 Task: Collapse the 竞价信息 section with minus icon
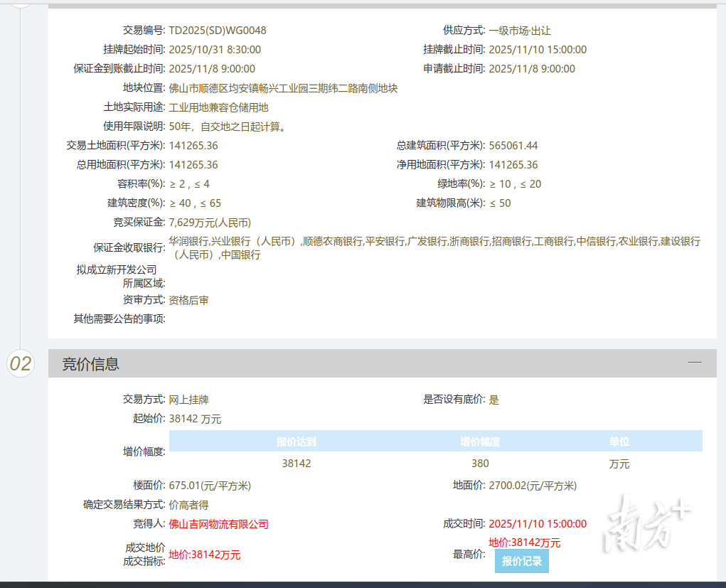point(694,363)
